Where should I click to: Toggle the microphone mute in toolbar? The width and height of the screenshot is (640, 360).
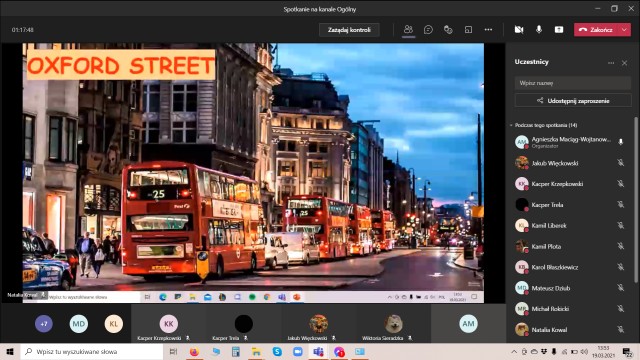pos(539,29)
